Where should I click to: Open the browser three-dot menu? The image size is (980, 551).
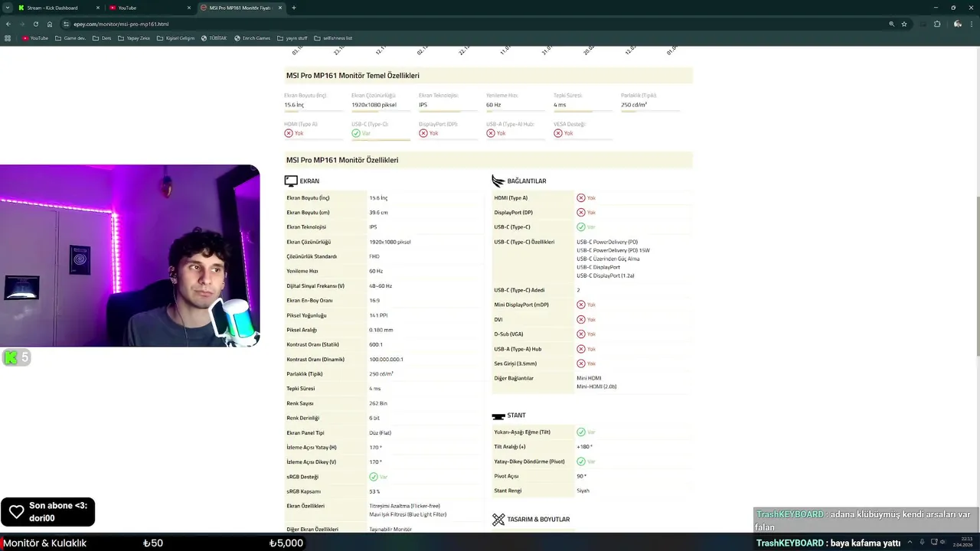tap(972, 24)
